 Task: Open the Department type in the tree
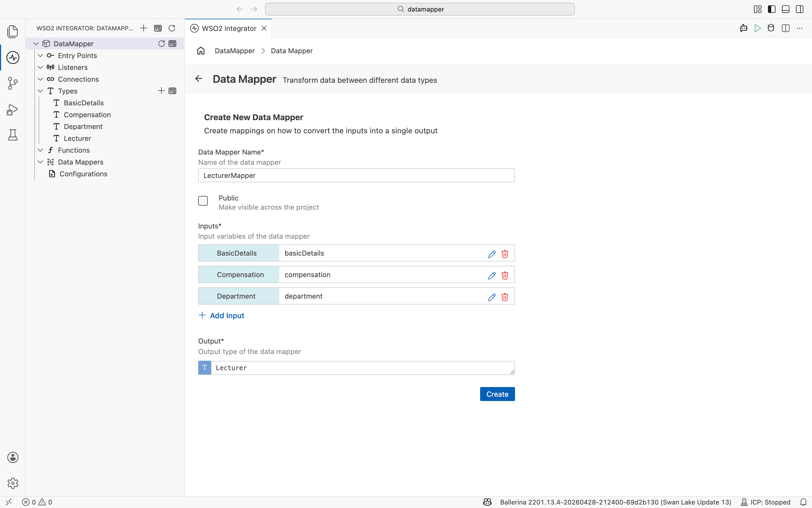[83, 126]
